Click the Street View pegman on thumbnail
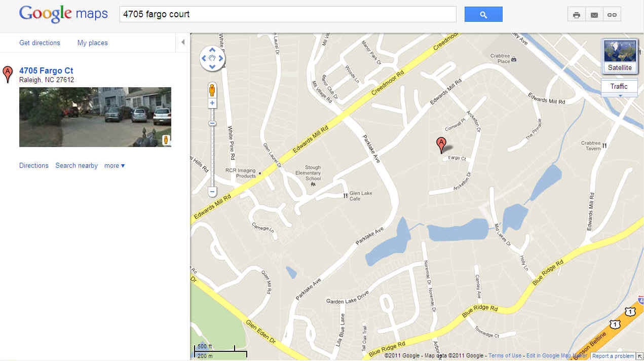The image size is (644, 361). pyautogui.click(x=166, y=140)
